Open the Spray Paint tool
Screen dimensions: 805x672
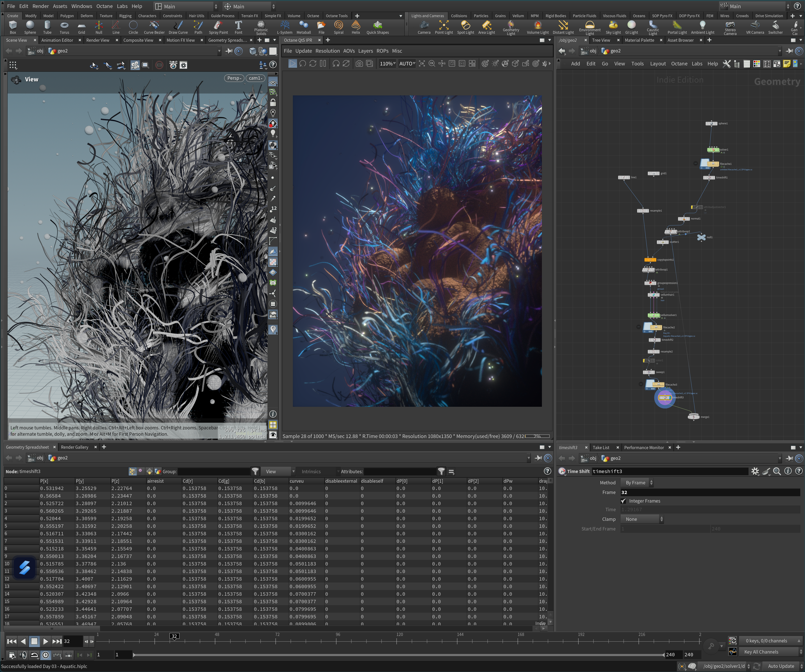point(218,27)
